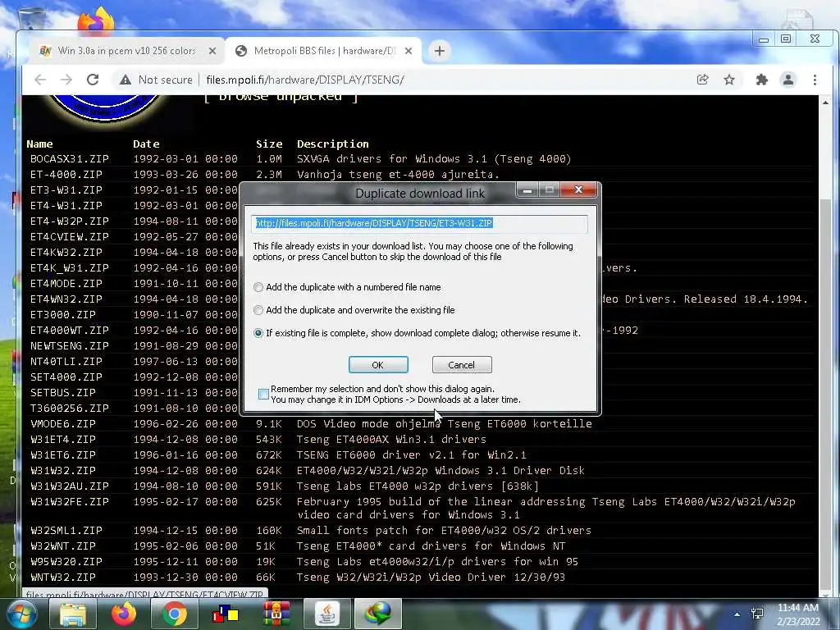Click the 1994-12-15 00:00 date of W32SML1.ZIP
Screen dimensions: 840x630
click(185, 531)
